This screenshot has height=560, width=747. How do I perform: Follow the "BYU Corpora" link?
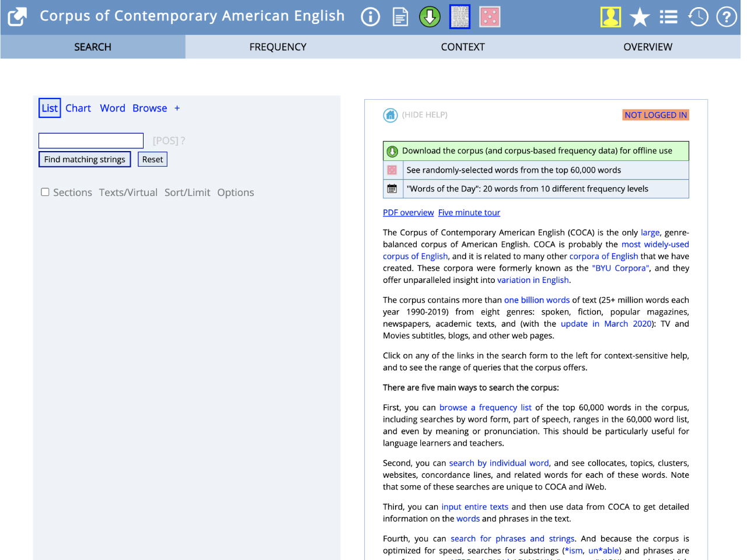click(621, 268)
